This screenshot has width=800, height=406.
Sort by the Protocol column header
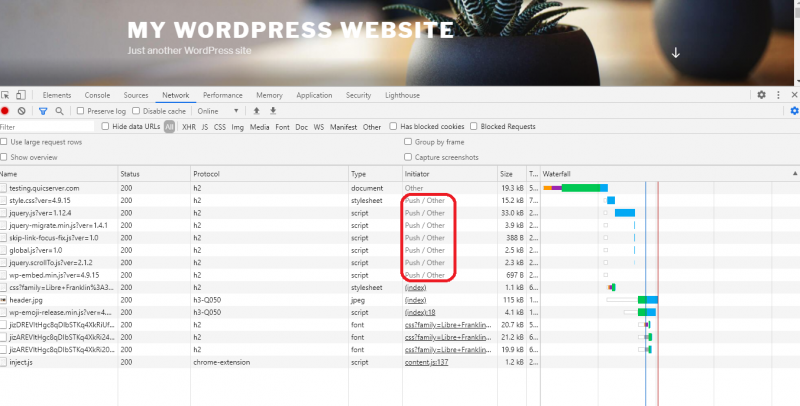point(269,174)
